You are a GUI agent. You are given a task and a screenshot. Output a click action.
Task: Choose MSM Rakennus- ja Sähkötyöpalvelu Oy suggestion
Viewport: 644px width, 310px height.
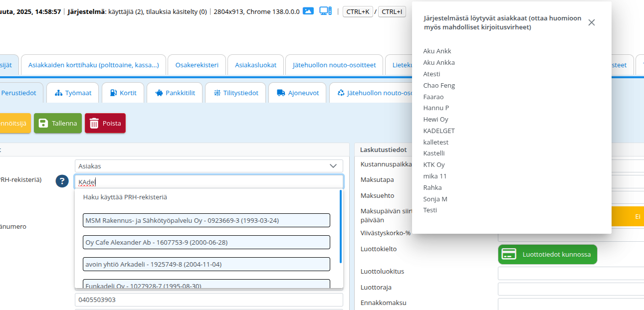coord(207,220)
